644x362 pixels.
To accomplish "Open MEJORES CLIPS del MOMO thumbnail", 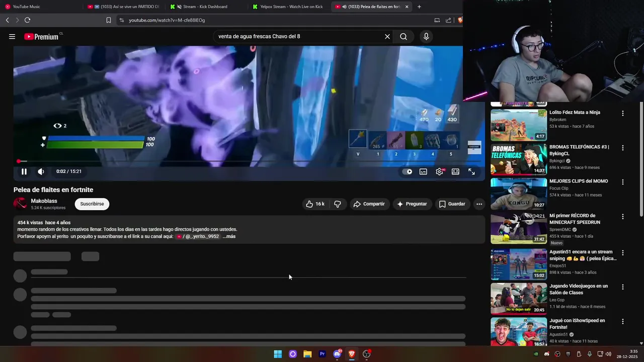I will [519, 194].
